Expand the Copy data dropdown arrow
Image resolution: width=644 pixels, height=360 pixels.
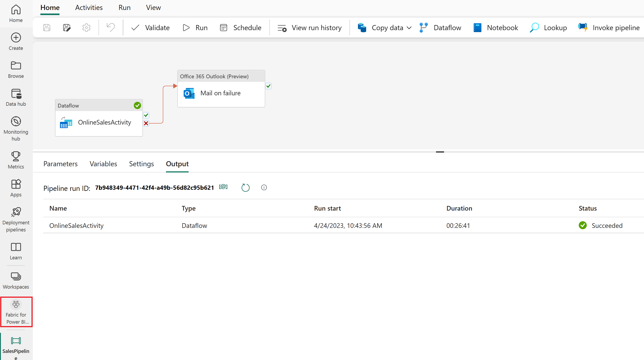tap(408, 28)
